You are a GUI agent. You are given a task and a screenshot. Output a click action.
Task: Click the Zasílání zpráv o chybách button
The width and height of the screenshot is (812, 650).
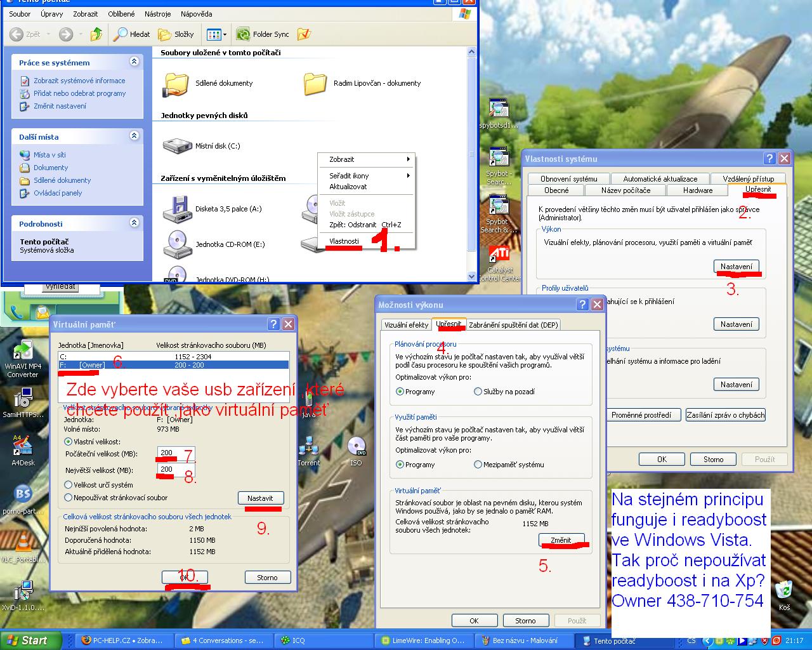pos(726,415)
